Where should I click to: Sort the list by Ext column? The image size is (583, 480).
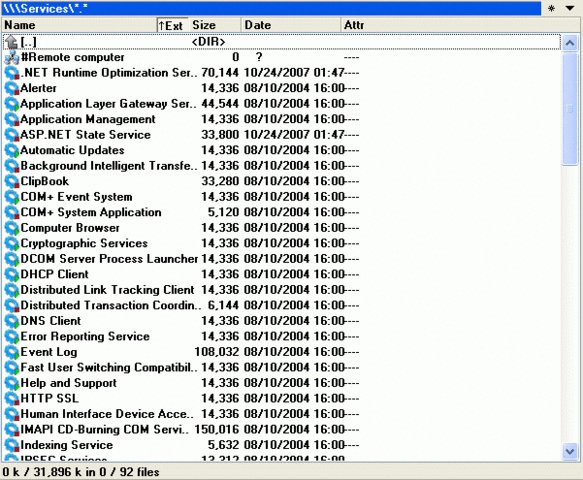tap(173, 25)
